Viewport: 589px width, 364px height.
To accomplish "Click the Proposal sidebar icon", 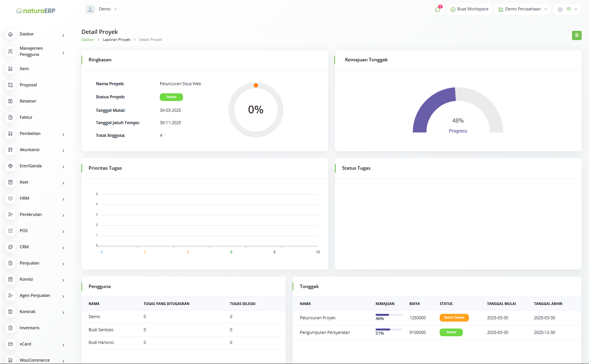I will pos(10,85).
